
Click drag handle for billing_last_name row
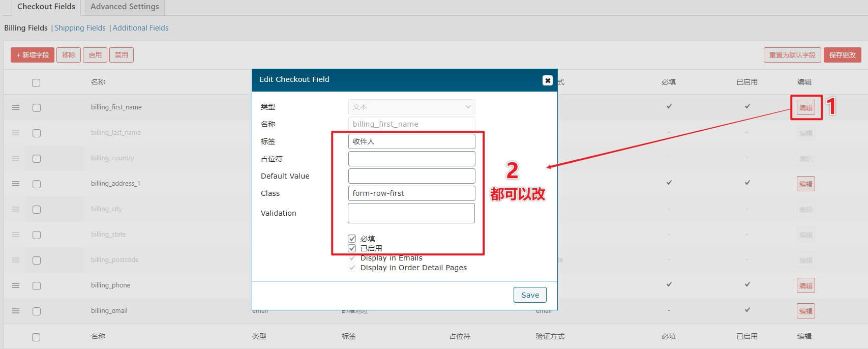point(16,133)
